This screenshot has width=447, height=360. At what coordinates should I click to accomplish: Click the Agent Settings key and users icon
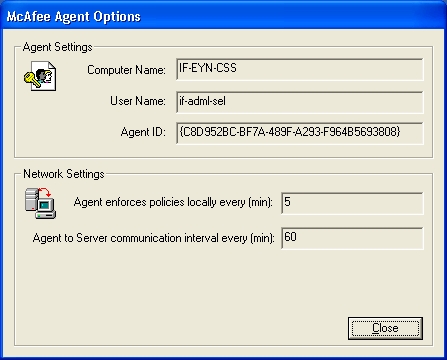click(x=40, y=76)
